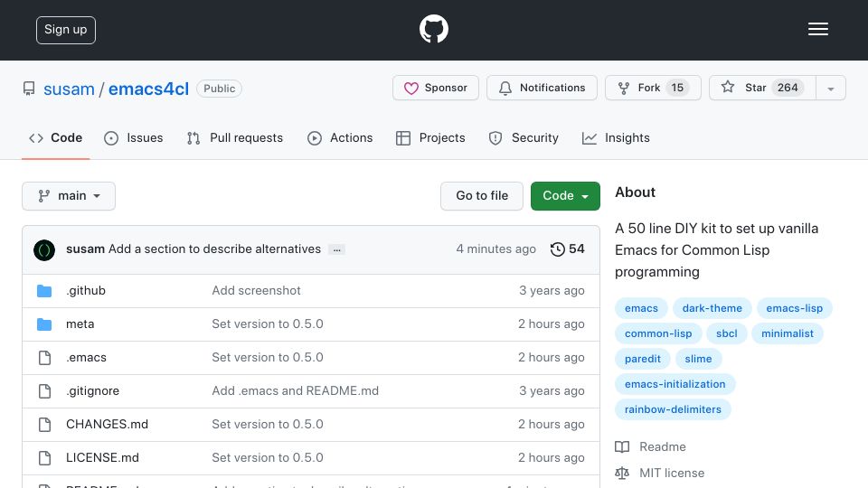Screen dimensions: 868x488
Task: Click the repository book icon beside susam
Action: point(29,89)
